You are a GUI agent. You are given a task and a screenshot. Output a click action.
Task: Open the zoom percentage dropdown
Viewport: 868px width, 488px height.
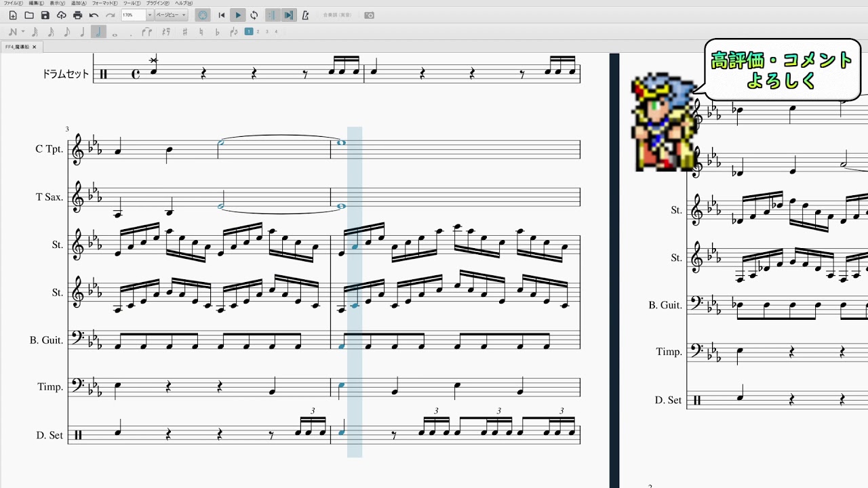[150, 15]
